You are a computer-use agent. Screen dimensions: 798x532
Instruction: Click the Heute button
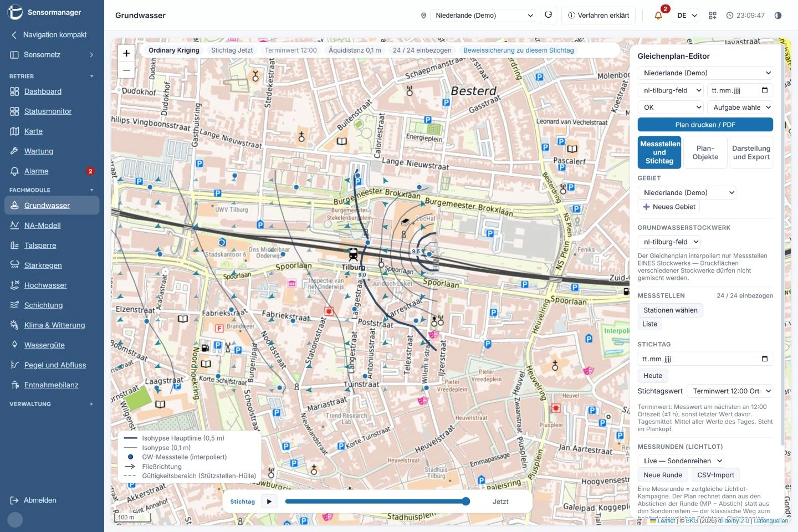(653, 376)
